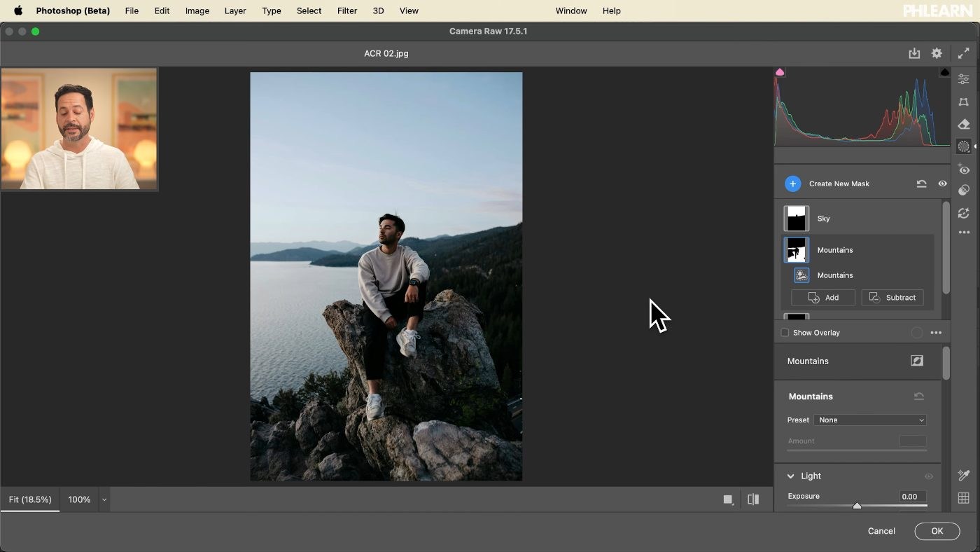980x552 pixels.
Task: Select the Remove eraser tool
Action: 964,125
